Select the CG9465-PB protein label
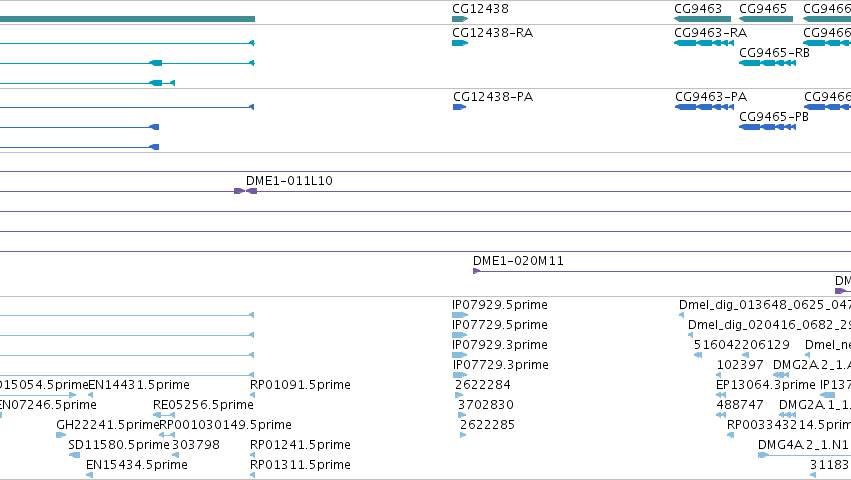Viewport: 851px width, 480px height. coord(774,117)
